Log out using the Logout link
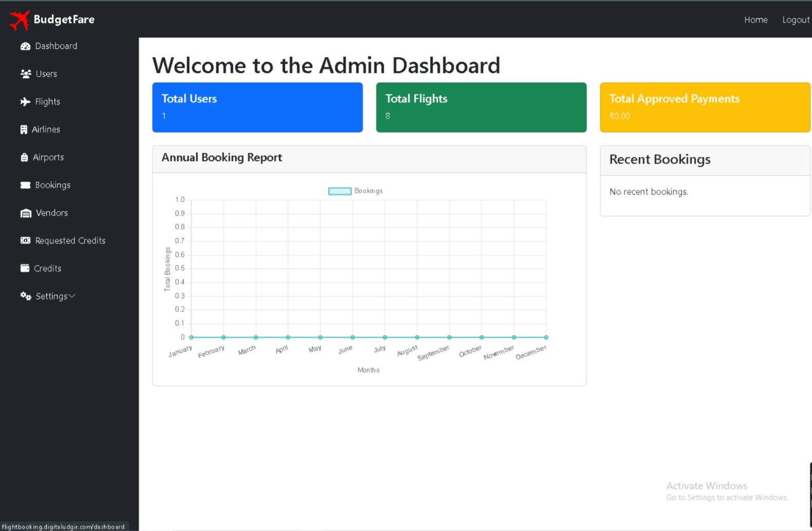 [796, 20]
